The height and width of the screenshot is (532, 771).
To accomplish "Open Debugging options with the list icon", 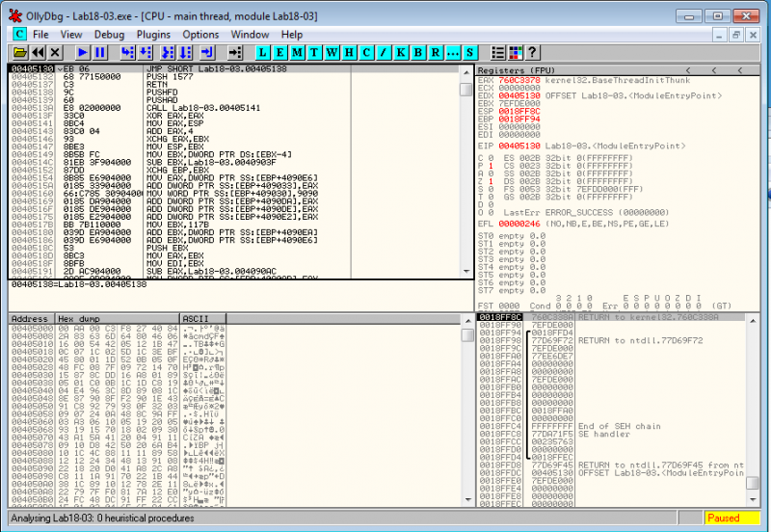I will (498, 53).
